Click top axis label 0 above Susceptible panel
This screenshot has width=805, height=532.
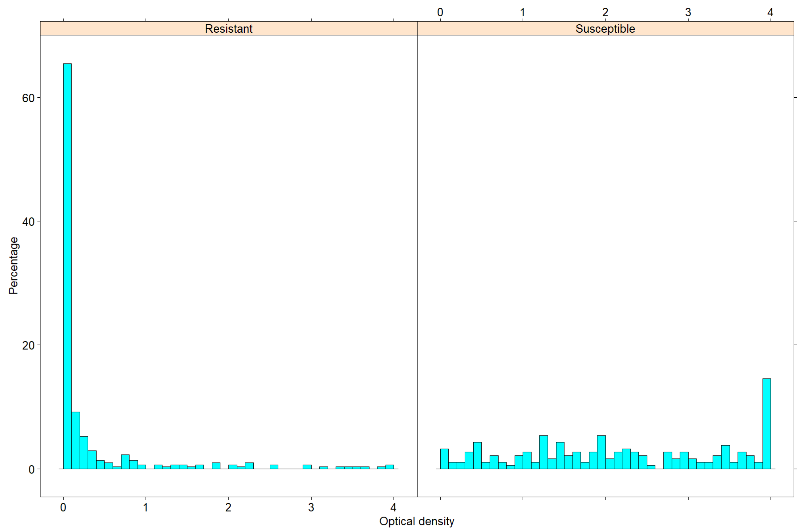440,13
